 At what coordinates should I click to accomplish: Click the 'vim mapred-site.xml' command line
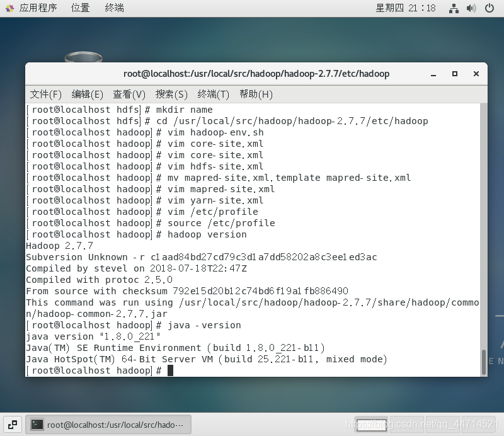pos(151,189)
